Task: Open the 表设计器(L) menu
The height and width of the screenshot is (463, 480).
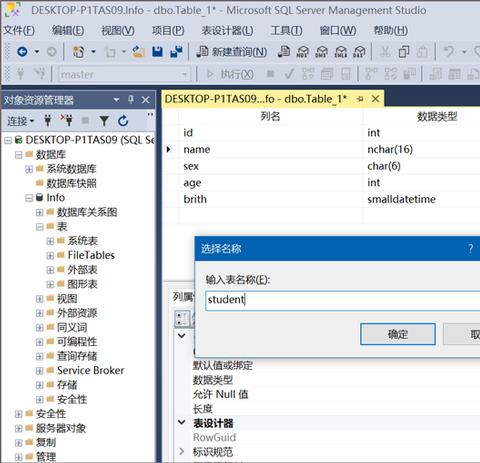Action: [227, 31]
